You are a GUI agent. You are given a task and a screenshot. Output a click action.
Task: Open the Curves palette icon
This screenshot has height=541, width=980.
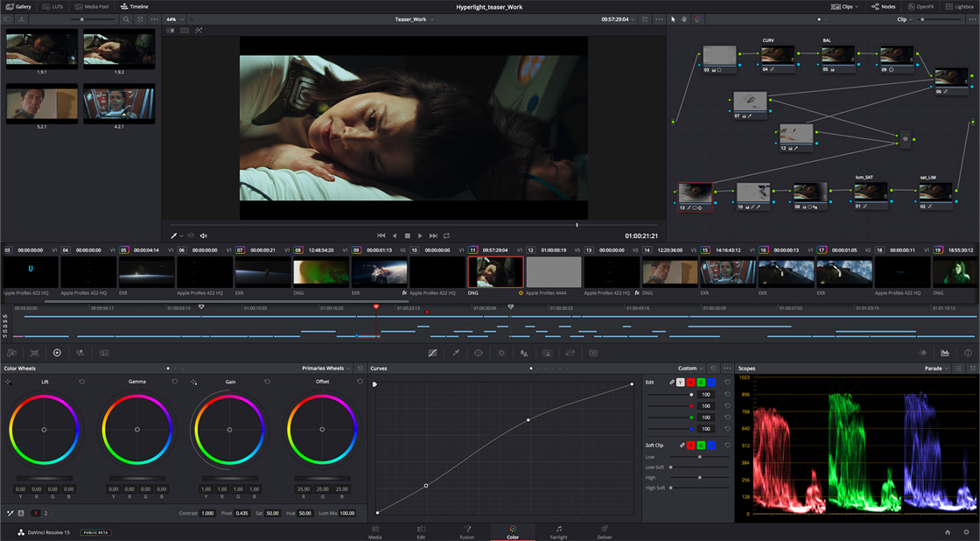pos(432,353)
